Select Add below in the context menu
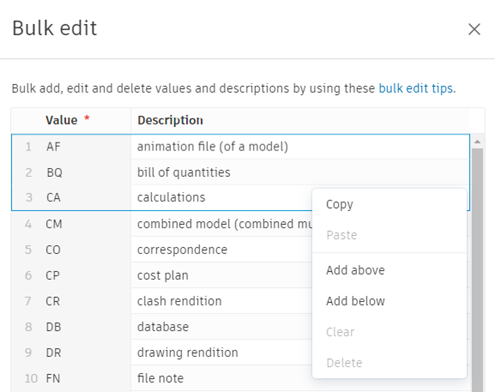The image size is (495, 392). click(x=389, y=301)
